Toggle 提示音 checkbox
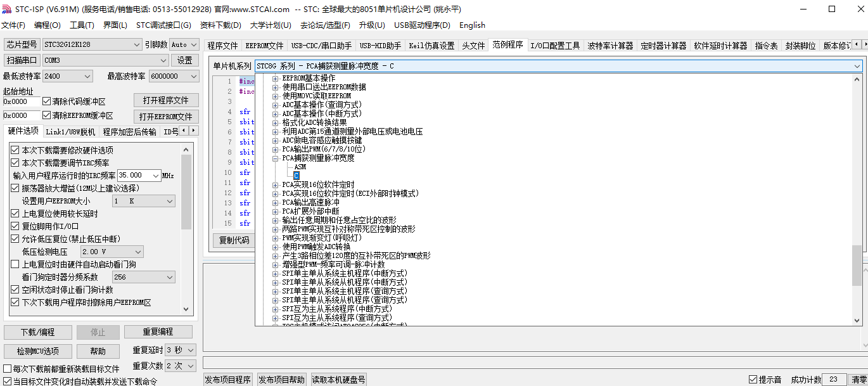Viewport: 868px width, 386px height. 753,380
